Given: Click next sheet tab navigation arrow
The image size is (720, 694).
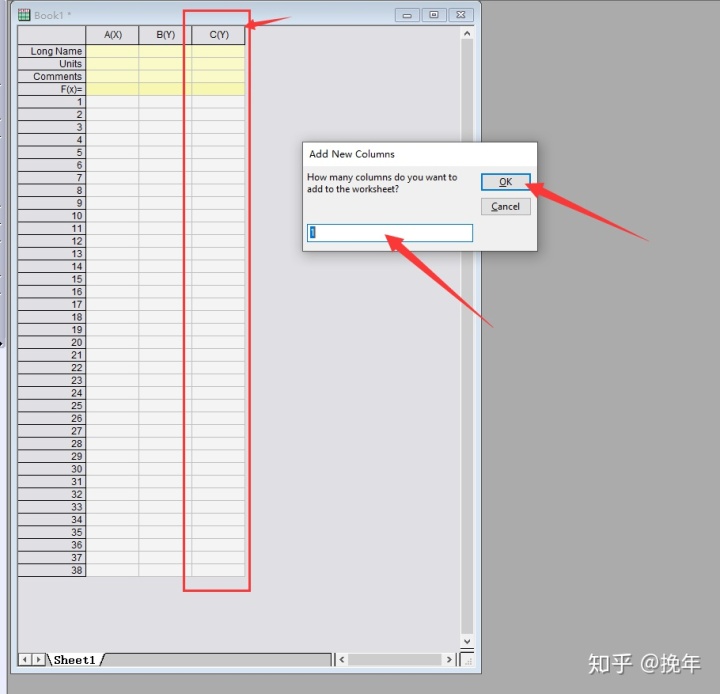Looking at the screenshot, I should click(x=39, y=660).
